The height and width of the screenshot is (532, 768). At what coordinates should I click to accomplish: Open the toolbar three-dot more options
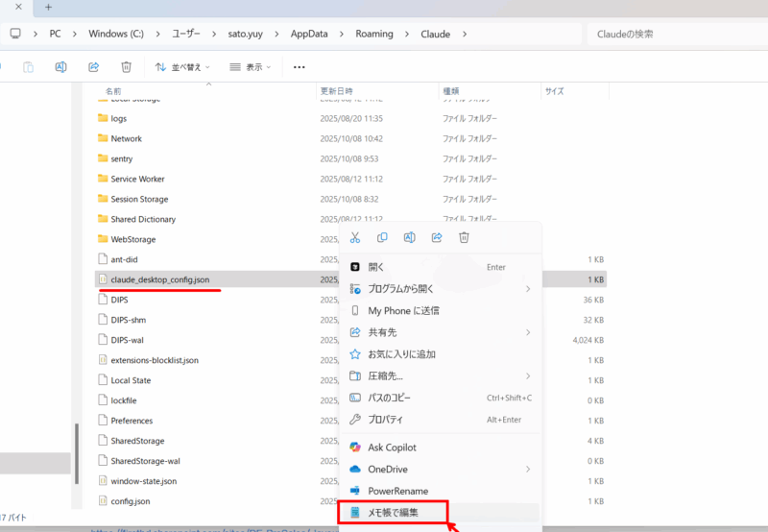coord(300,67)
